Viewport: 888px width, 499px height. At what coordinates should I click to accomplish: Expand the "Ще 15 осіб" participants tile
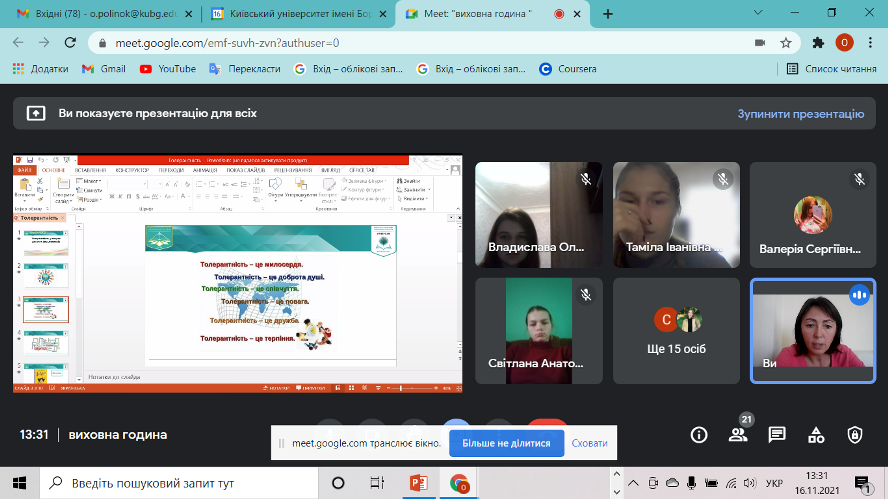(x=677, y=331)
